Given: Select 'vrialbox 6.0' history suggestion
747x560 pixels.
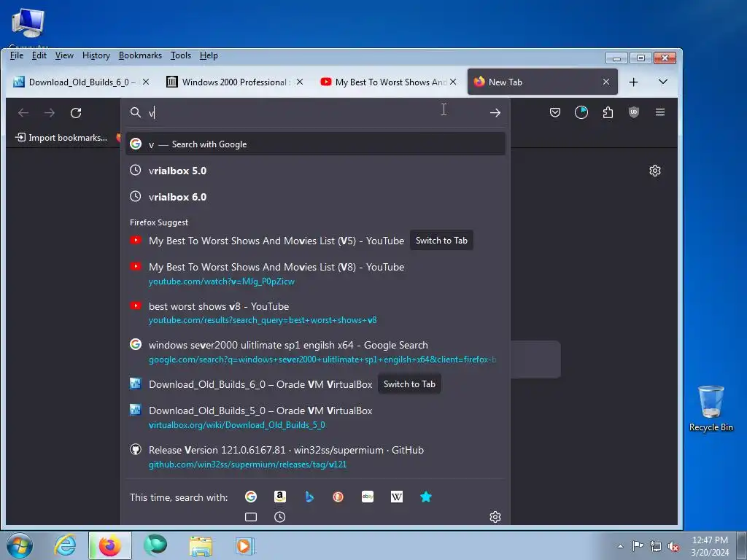Looking at the screenshot, I should (315, 197).
